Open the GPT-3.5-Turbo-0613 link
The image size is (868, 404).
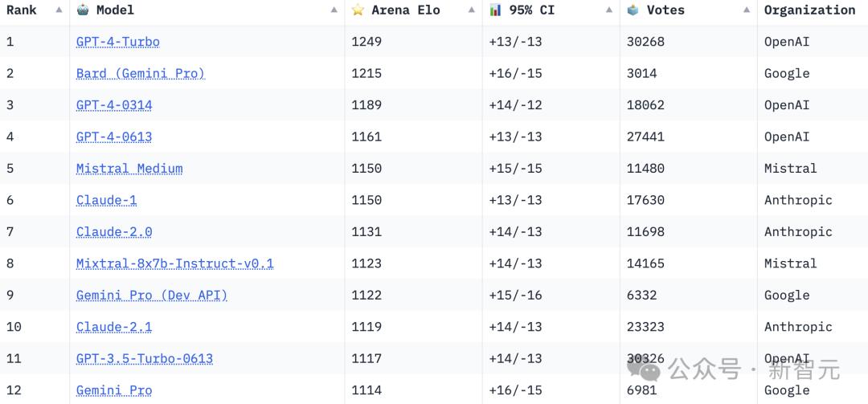(144, 358)
